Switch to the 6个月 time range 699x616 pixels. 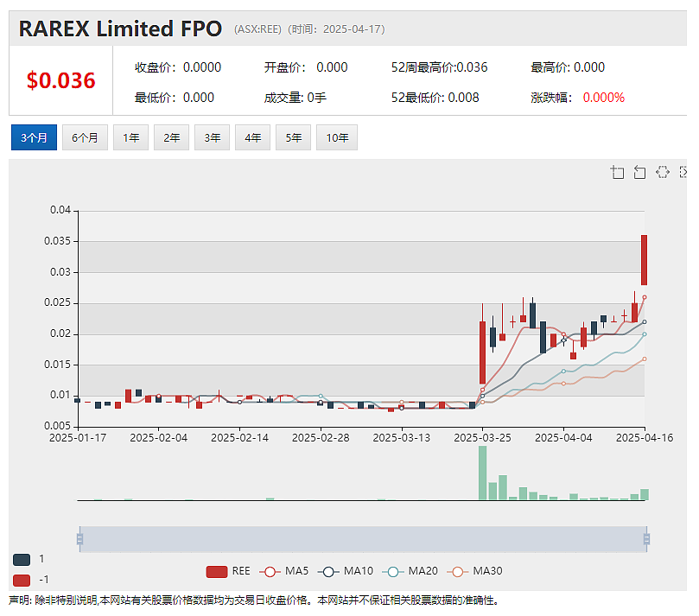(85, 137)
